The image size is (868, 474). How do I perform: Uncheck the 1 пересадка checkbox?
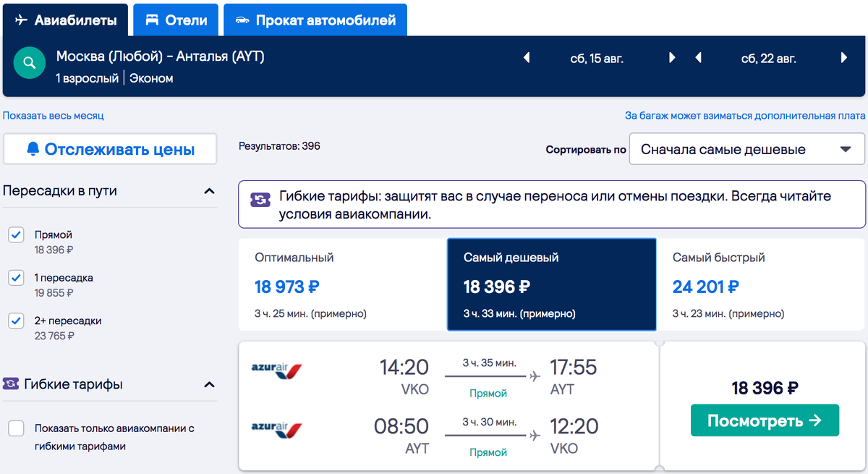point(17,278)
